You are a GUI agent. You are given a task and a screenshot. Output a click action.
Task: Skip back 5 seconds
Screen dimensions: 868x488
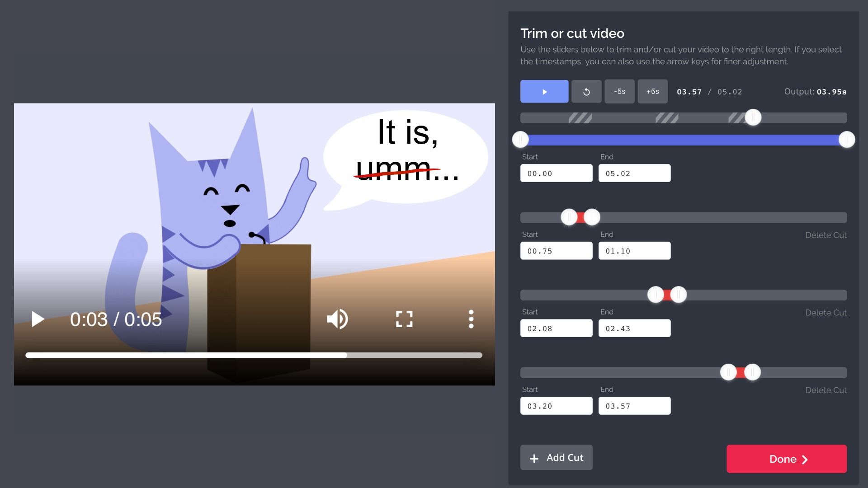pos(619,91)
